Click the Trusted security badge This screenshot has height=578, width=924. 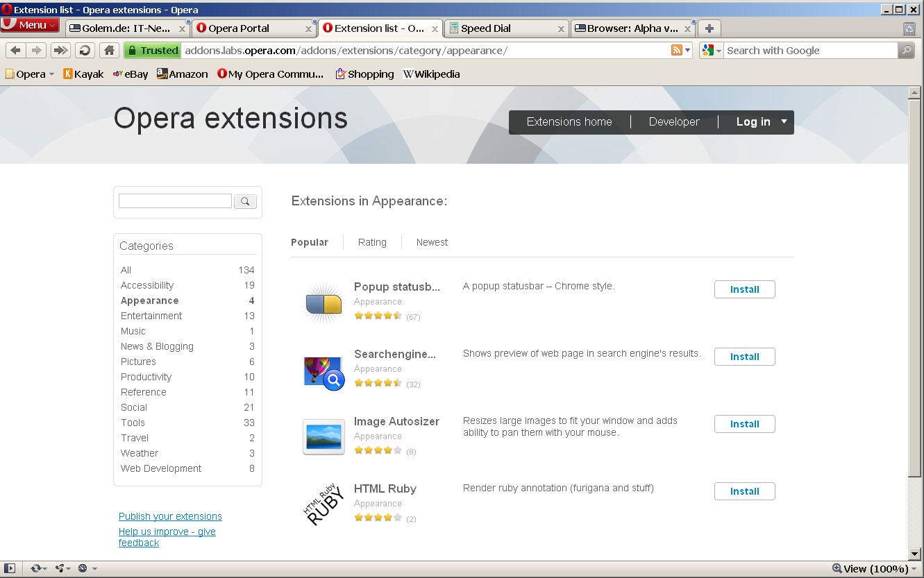pos(152,50)
